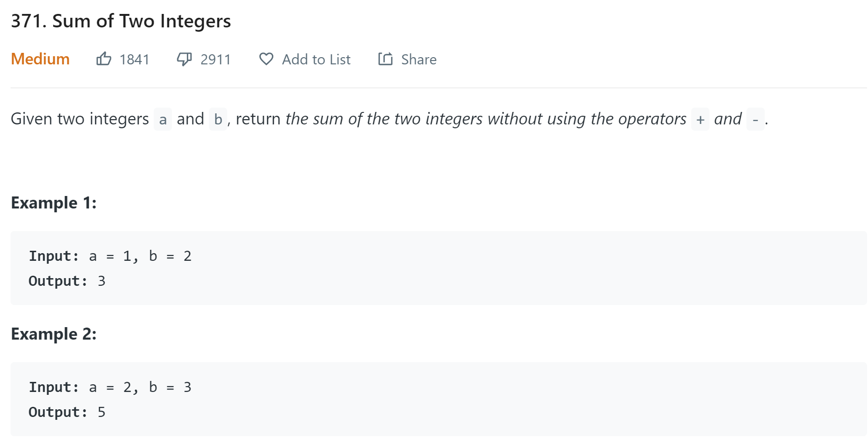This screenshot has height=440, width=868.
Task: Click the 1841 likes count
Action: [x=134, y=60]
